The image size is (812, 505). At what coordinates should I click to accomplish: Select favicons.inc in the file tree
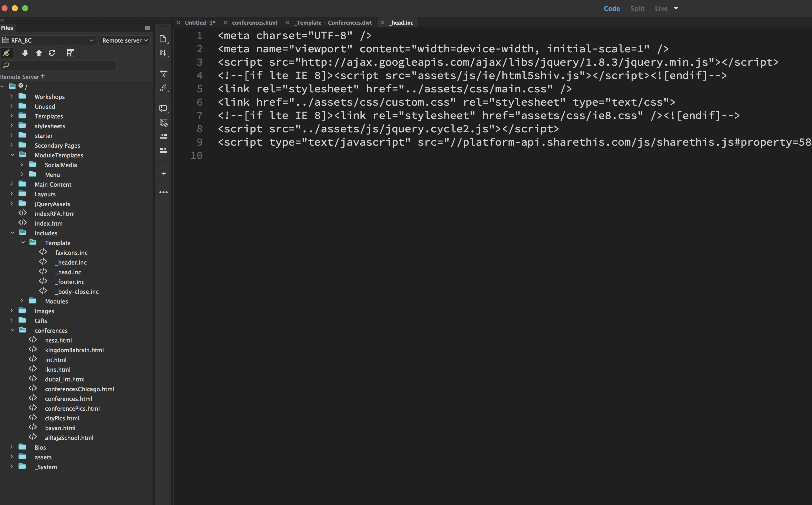[x=71, y=253]
